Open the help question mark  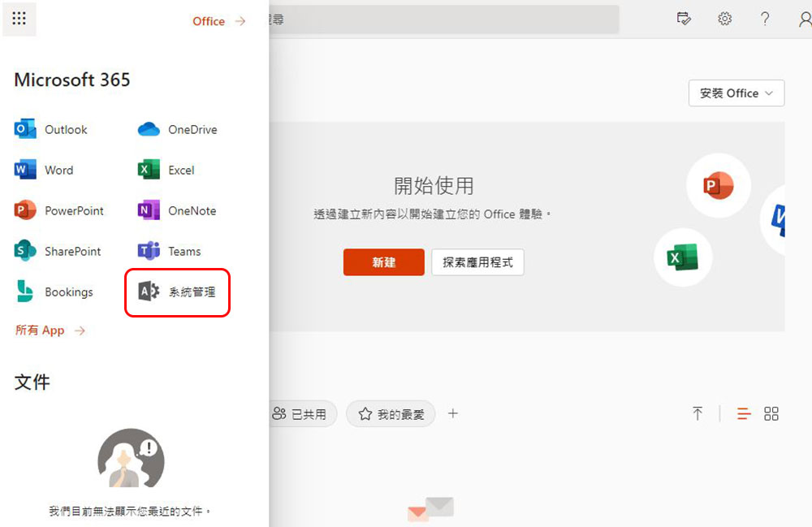pos(764,19)
